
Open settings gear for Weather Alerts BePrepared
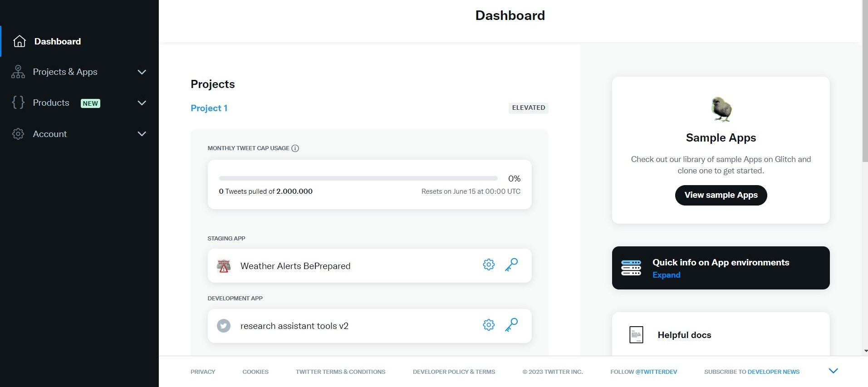pos(489,265)
